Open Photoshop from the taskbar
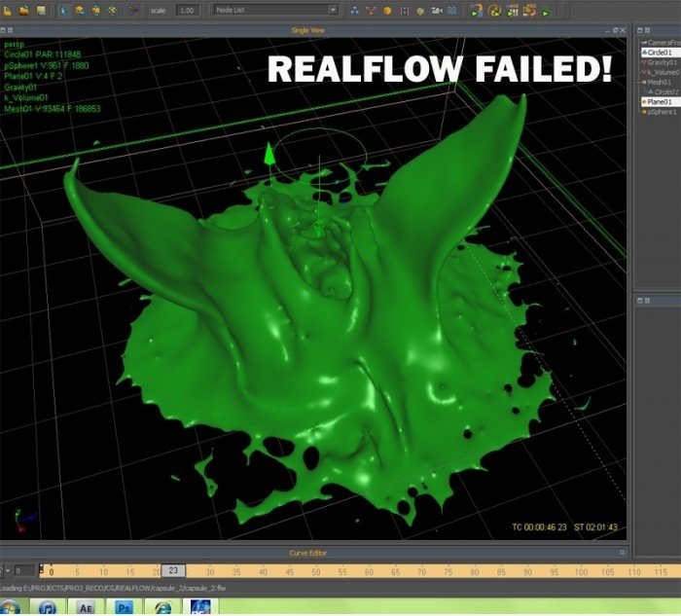681x616 pixels. [124, 607]
